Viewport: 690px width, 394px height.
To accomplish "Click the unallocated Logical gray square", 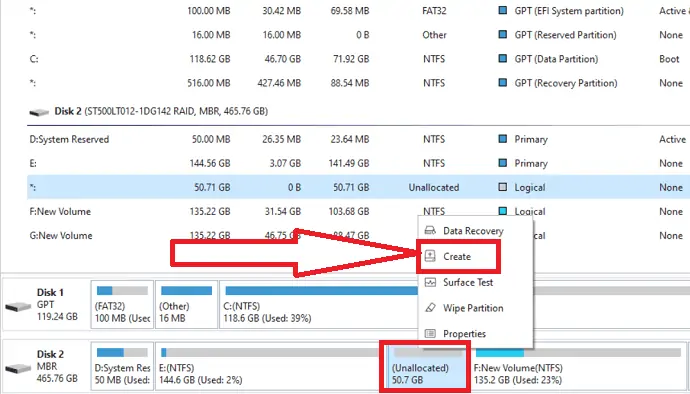I will coord(503,187).
